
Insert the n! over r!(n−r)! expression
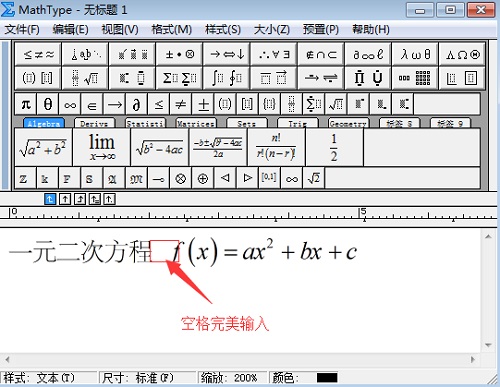pos(276,147)
